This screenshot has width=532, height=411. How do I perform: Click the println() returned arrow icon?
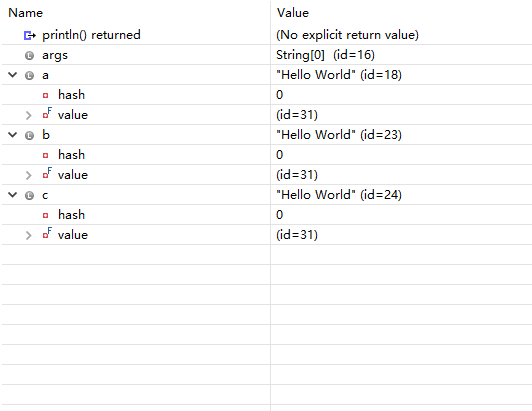30,35
